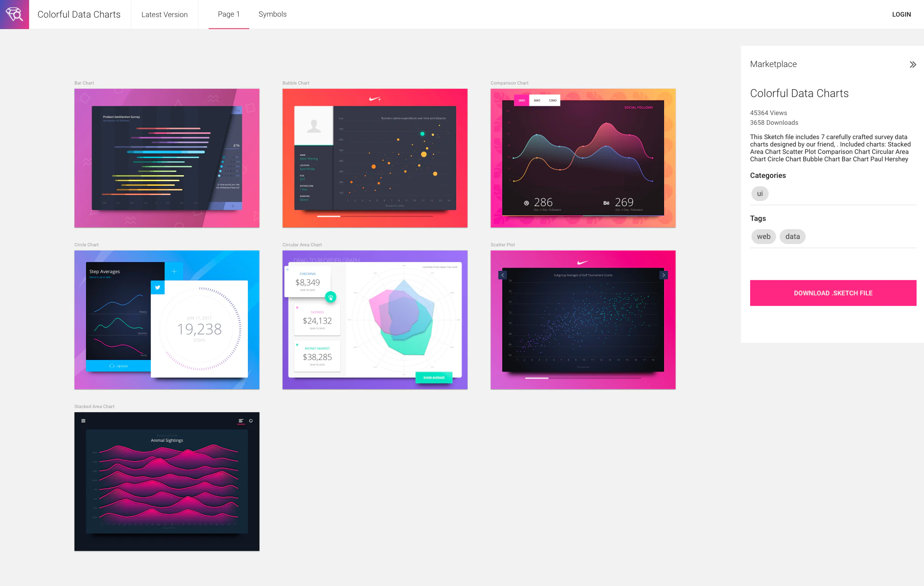The width and height of the screenshot is (924, 586).
Task: Click the right arrow on Scatter Plot preview
Action: click(x=664, y=275)
